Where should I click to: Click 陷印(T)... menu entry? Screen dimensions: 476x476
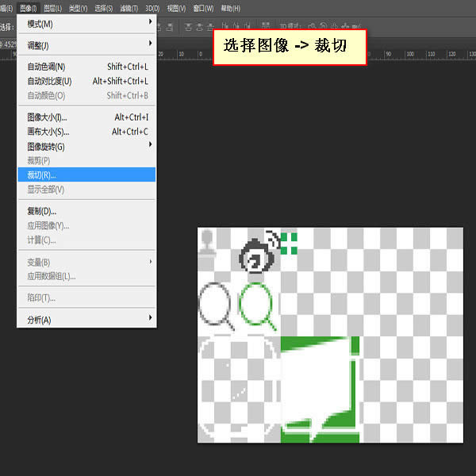click(86, 297)
